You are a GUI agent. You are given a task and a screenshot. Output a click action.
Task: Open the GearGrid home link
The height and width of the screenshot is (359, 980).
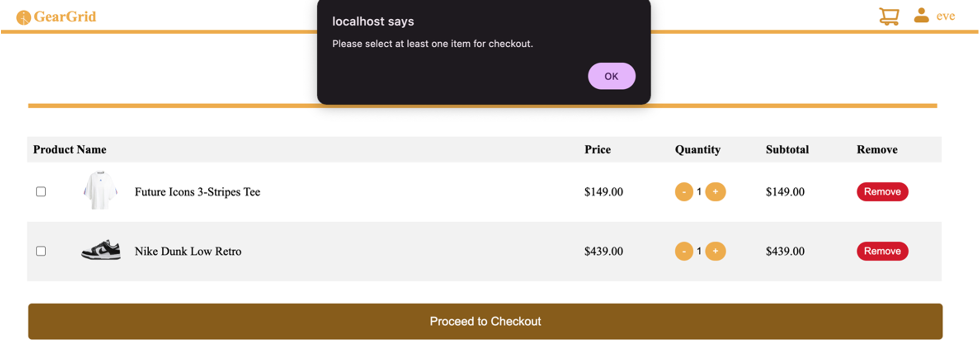click(x=65, y=17)
